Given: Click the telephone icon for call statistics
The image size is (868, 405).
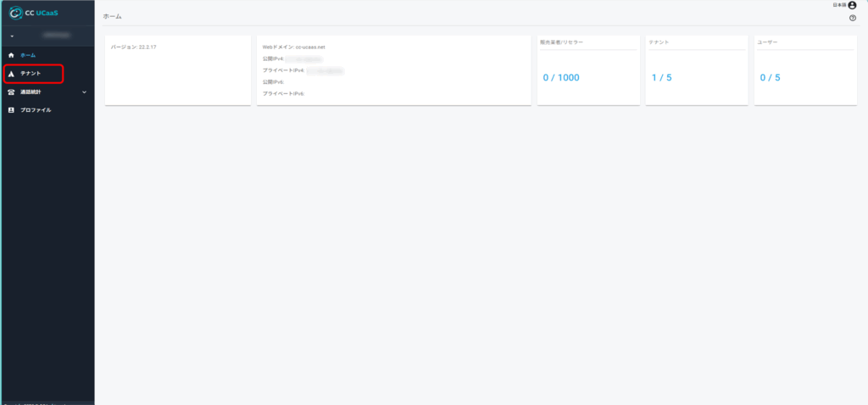Looking at the screenshot, I should tap(11, 92).
